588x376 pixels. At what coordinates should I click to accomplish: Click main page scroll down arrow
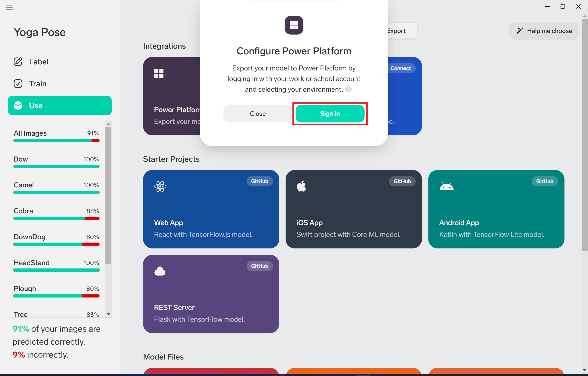(585, 370)
